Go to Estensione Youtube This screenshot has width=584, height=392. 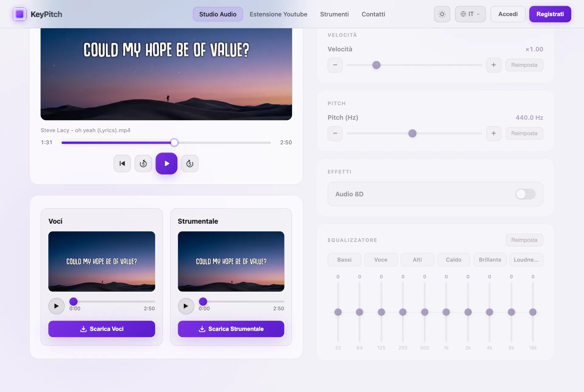pyautogui.click(x=278, y=14)
